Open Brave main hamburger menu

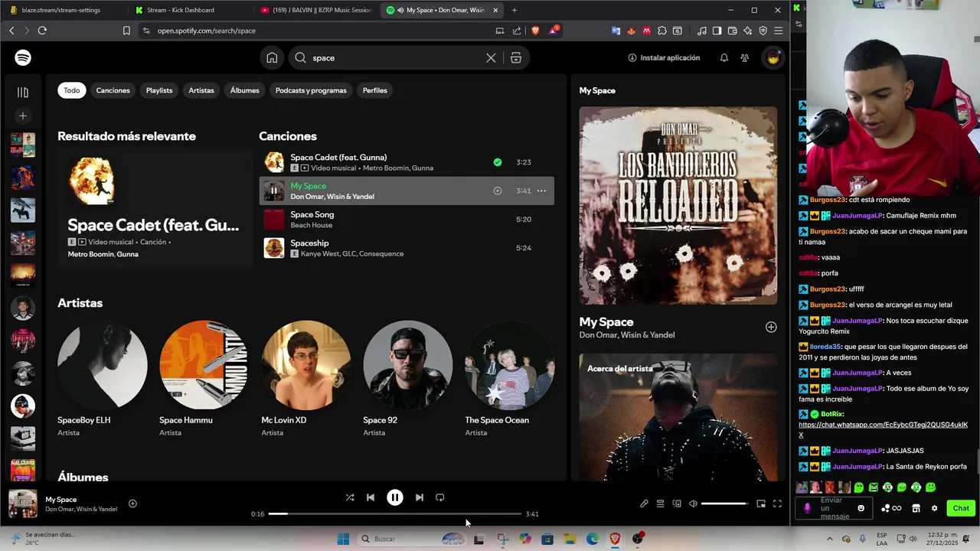(x=778, y=31)
